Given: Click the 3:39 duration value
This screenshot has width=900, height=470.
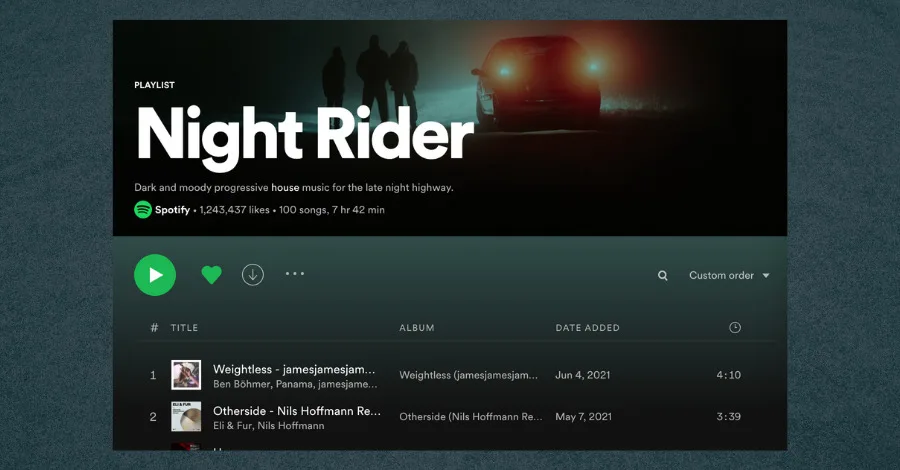Looking at the screenshot, I should click(728, 417).
